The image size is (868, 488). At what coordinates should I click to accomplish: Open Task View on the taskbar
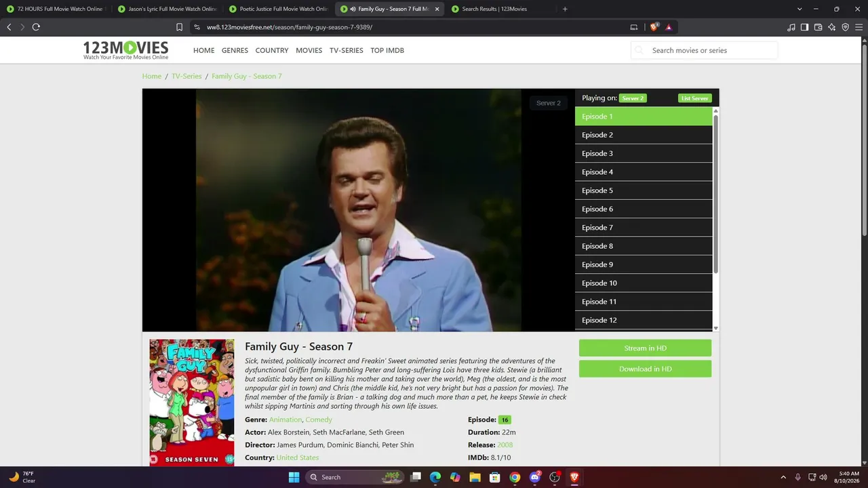pyautogui.click(x=416, y=477)
